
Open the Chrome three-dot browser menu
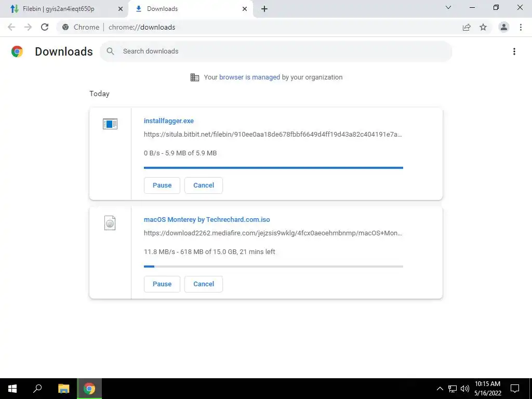[521, 27]
